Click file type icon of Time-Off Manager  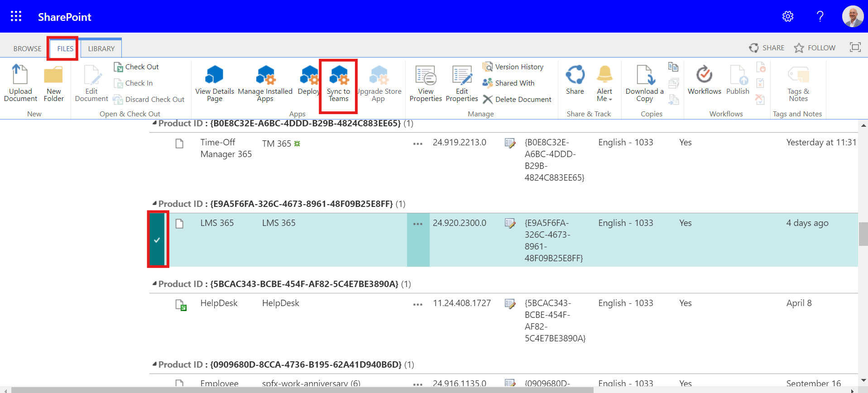tap(180, 144)
